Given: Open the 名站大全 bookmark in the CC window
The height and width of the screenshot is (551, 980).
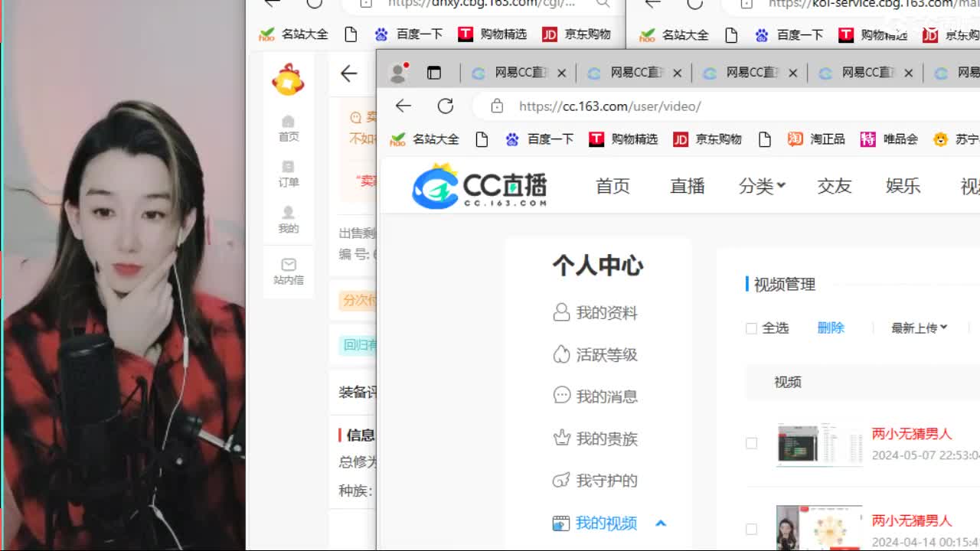Looking at the screenshot, I should [x=425, y=139].
